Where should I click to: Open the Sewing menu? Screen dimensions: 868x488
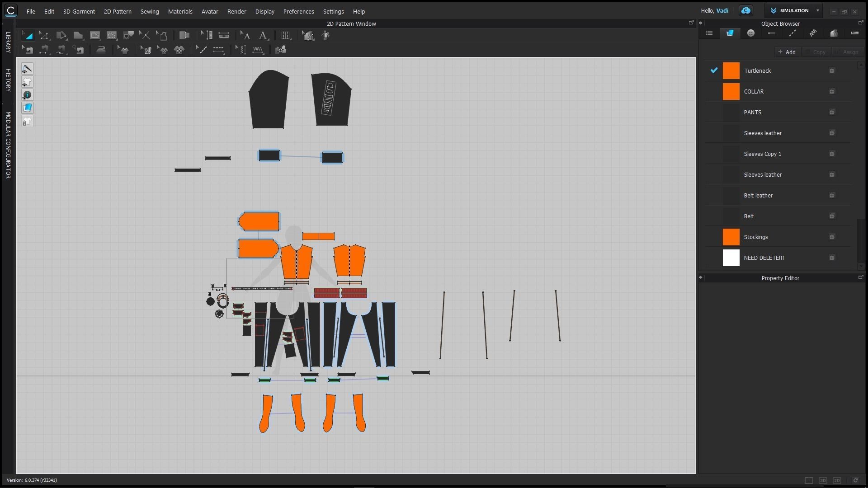tap(149, 11)
